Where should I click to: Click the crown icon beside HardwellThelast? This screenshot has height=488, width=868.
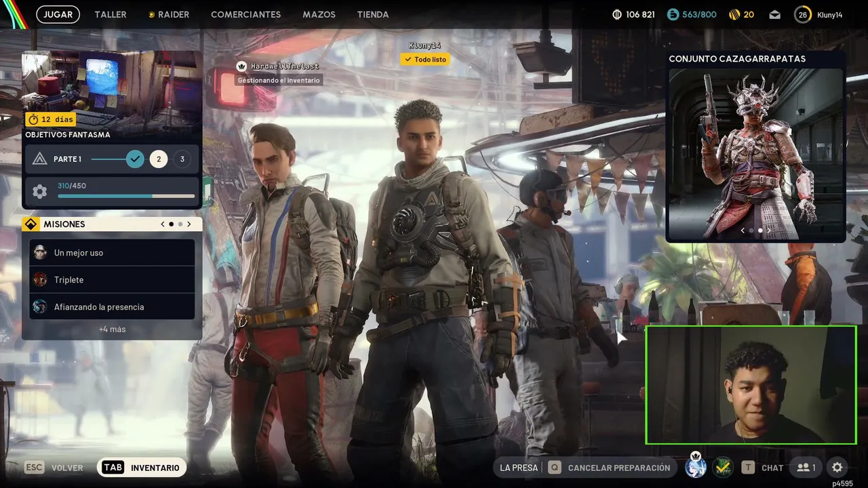tap(241, 66)
